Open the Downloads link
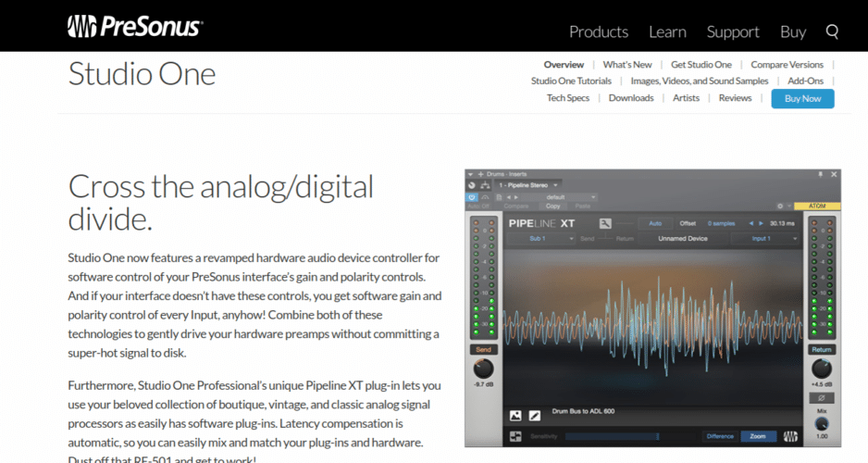Image resolution: width=868 pixels, height=463 pixels. coord(631,98)
